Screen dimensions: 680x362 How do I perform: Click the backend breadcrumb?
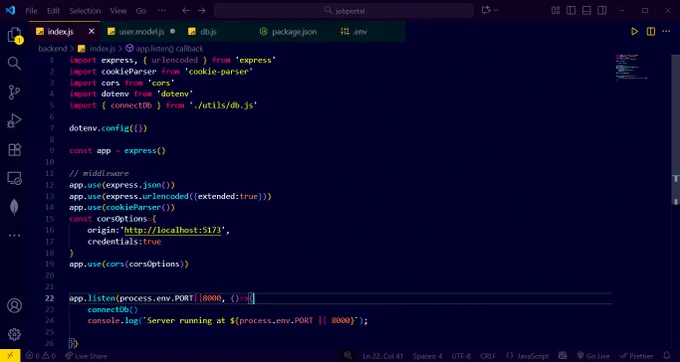coord(52,49)
